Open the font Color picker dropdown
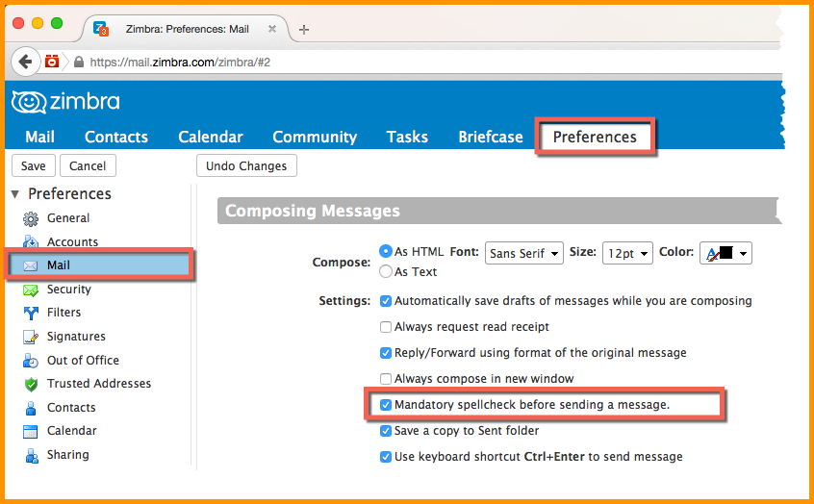The height and width of the screenshot is (504, 814). (x=725, y=253)
